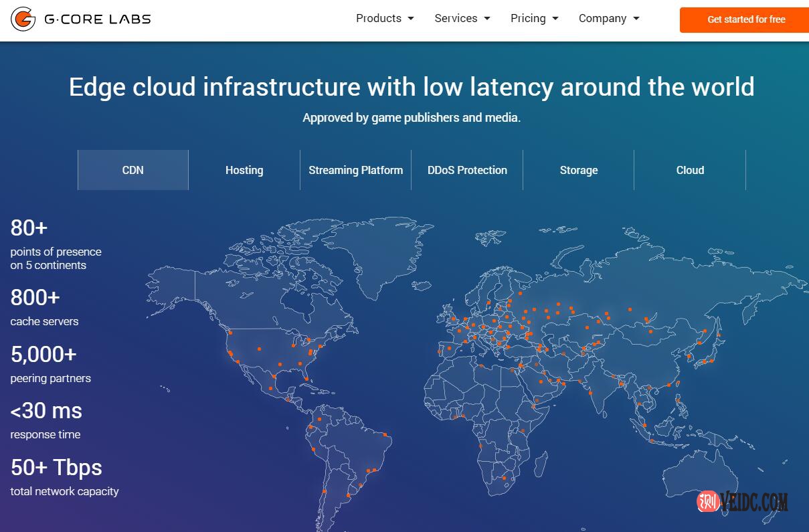Image resolution: width=809 pixels, height=532 pixels.
Task: Open the Company dropdown menu
Action: point(608,19)
